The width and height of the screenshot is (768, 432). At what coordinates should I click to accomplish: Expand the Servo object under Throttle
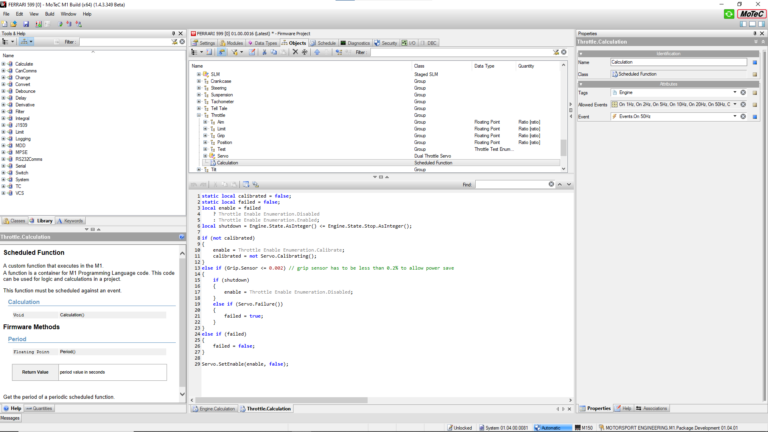pyautogui.click(x=205, y=156)
